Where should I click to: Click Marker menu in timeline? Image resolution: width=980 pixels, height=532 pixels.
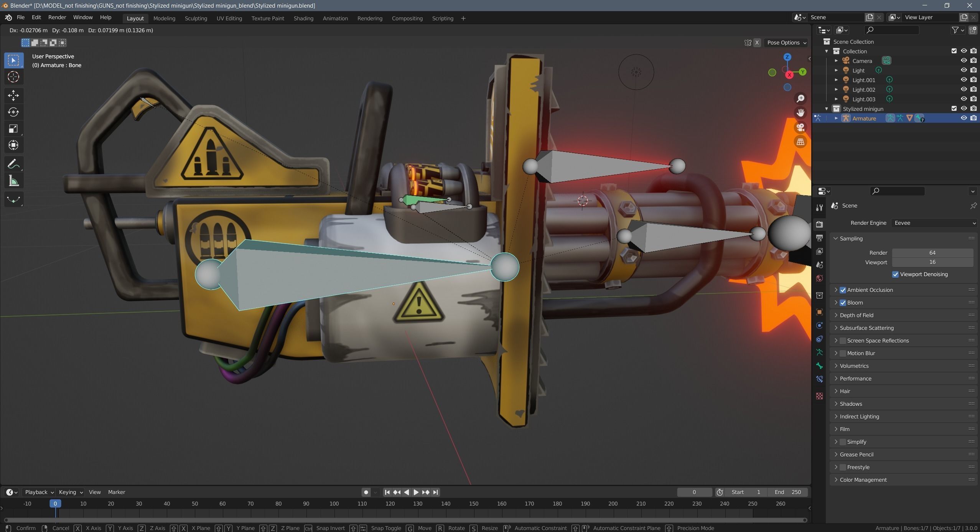117,492
